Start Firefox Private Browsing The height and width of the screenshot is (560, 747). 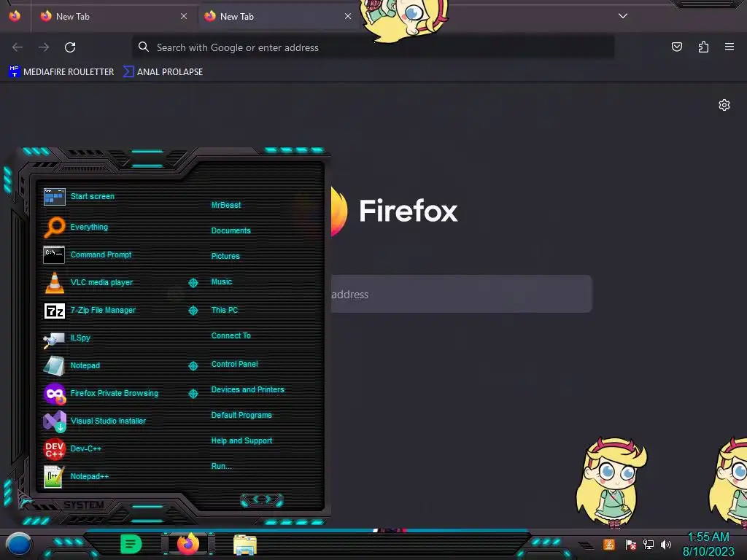54,393
